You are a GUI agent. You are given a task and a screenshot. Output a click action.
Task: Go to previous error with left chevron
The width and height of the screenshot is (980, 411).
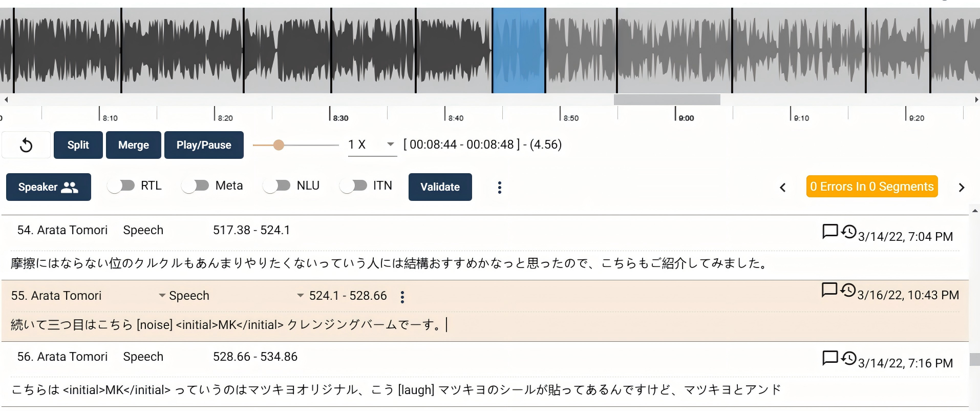pos(782,188)
